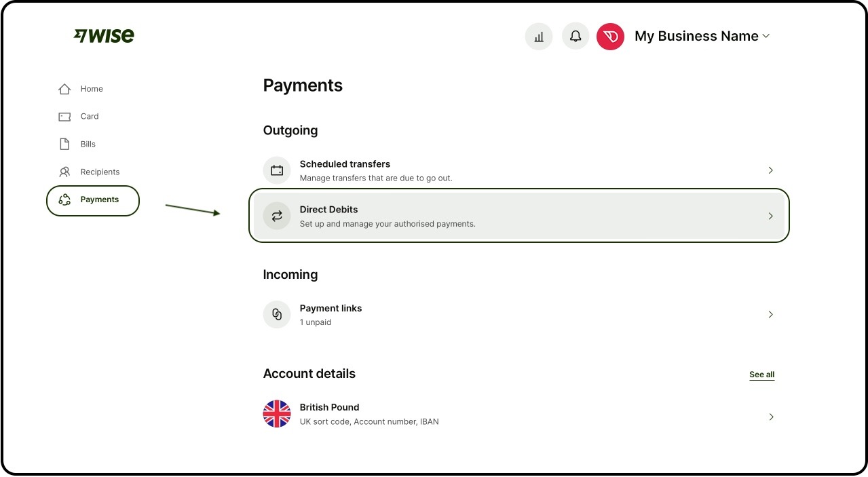Screen dimensions: 868x477
Task: Open the Card sidebar item
Action: tap(89, 117)
